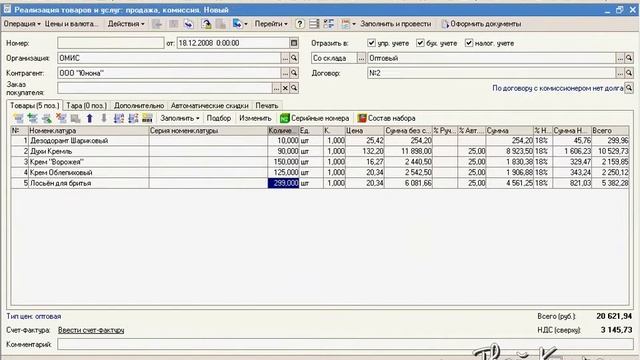Select row Духи Кремль
This screenshot has height=360, width=640.
point(320,151)
